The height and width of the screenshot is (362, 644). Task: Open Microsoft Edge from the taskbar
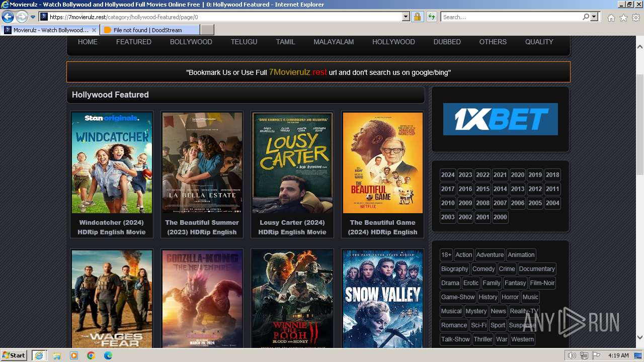pos(108,355)
